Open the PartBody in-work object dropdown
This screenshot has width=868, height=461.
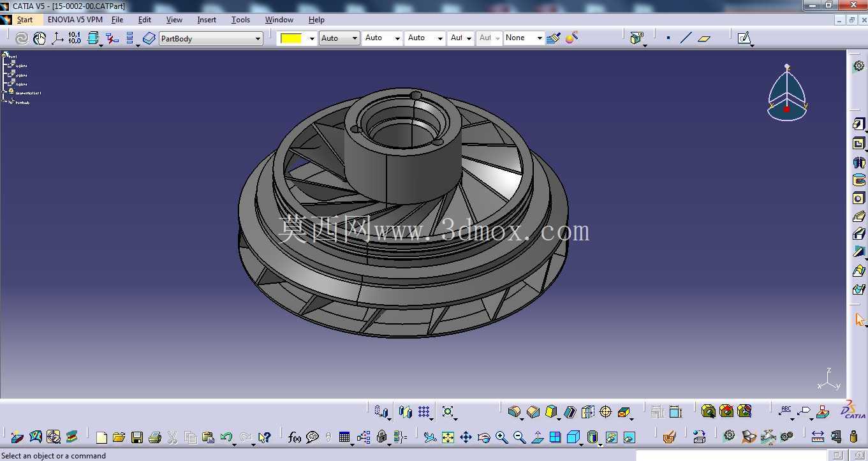click(210, 39)
